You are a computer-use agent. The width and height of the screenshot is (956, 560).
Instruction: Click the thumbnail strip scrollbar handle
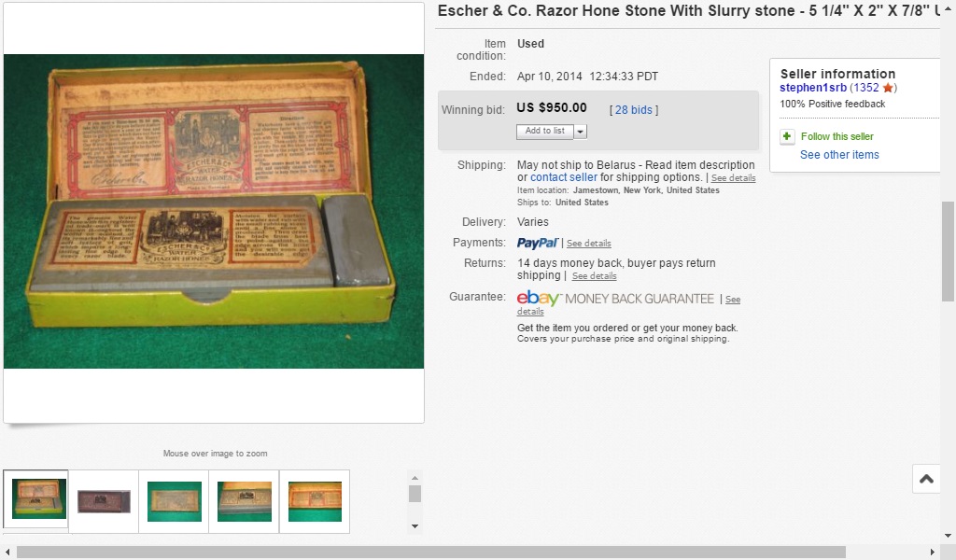pos(415,494)
